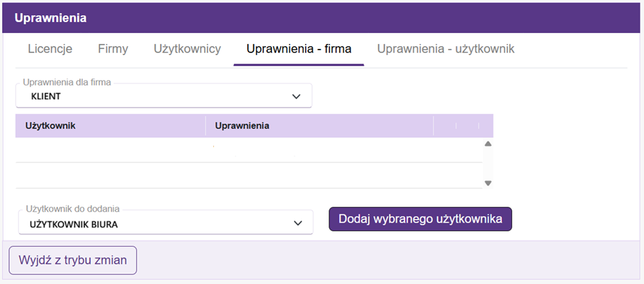Expand the Uprawnienia dla firma dropdown

click(164, 97)
